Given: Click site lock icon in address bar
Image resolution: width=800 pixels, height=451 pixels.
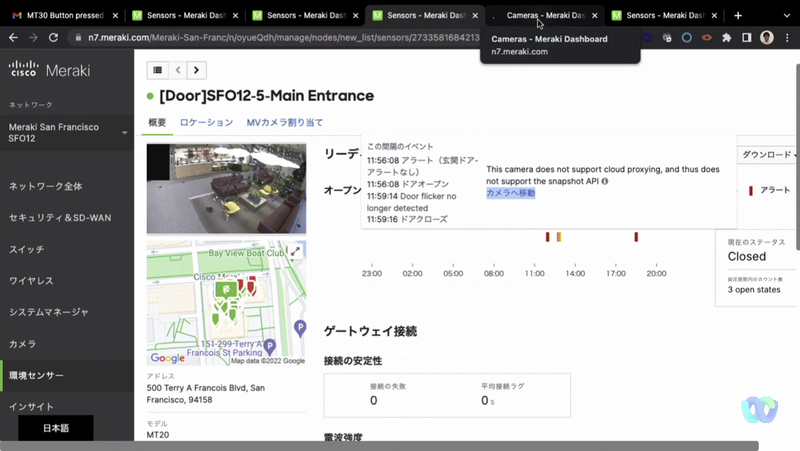Looking at the screenshot, I should (x=78, y=38).
